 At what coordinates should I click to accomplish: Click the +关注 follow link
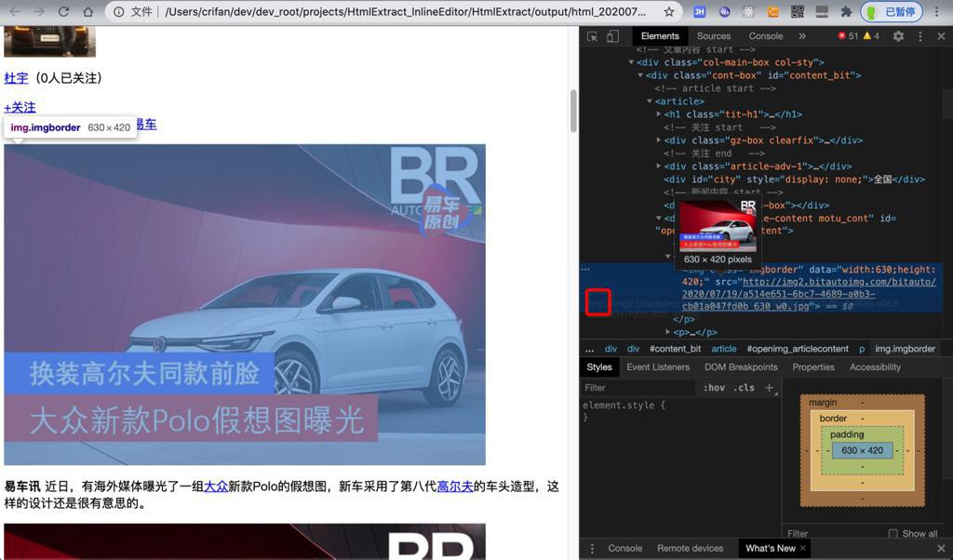tap(20, 108)
